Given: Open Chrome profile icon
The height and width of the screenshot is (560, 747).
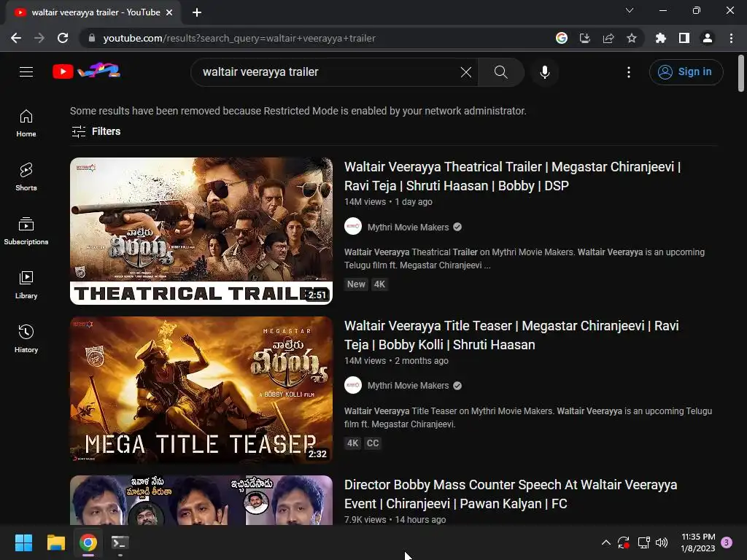Looking at the screenshot, I should tap(708, 38).
